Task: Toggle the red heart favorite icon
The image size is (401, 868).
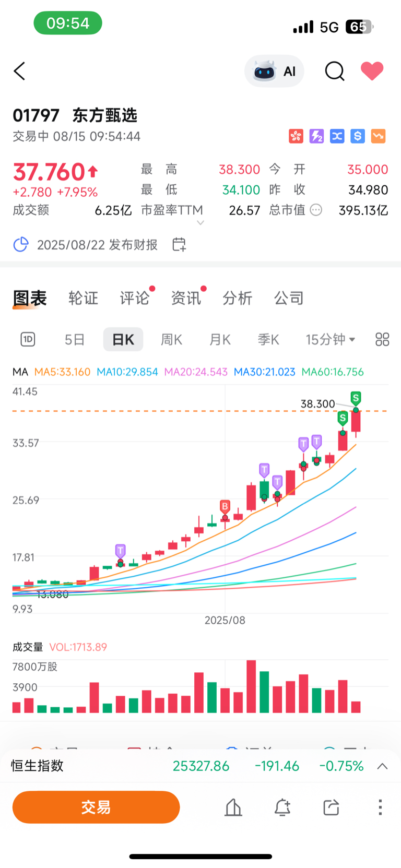Action: coord(372,71)
